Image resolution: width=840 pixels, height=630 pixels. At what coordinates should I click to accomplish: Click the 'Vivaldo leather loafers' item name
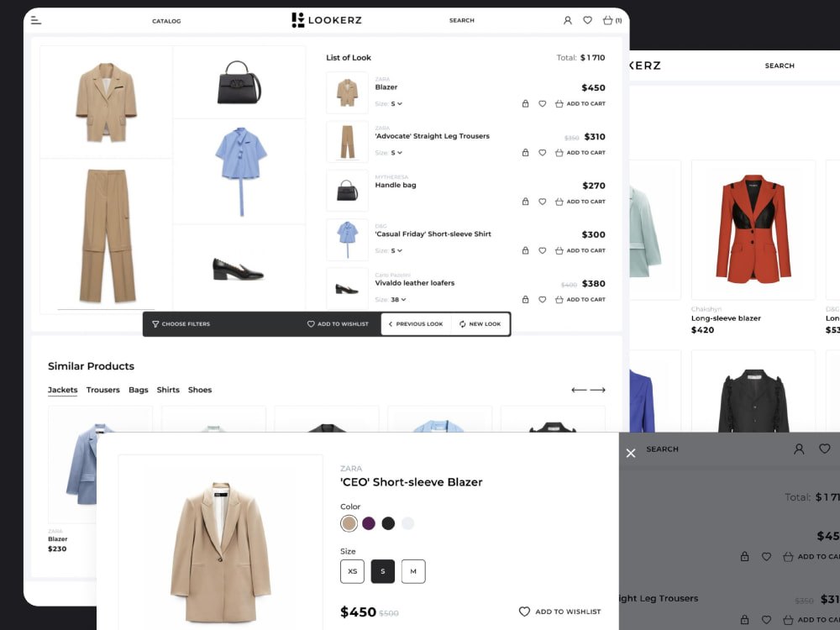(x=415, y=283)
